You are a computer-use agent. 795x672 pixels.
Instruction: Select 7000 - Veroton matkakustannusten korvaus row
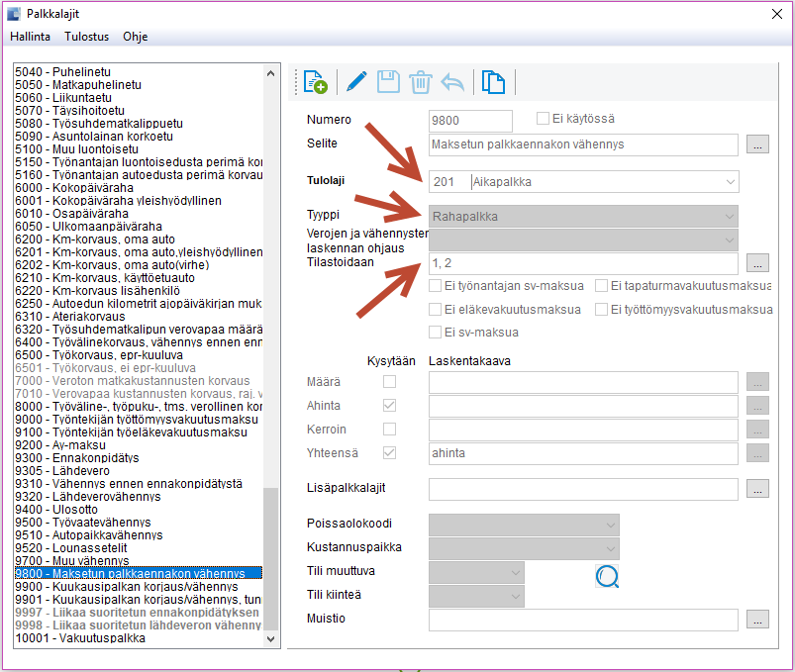(139, 381)
